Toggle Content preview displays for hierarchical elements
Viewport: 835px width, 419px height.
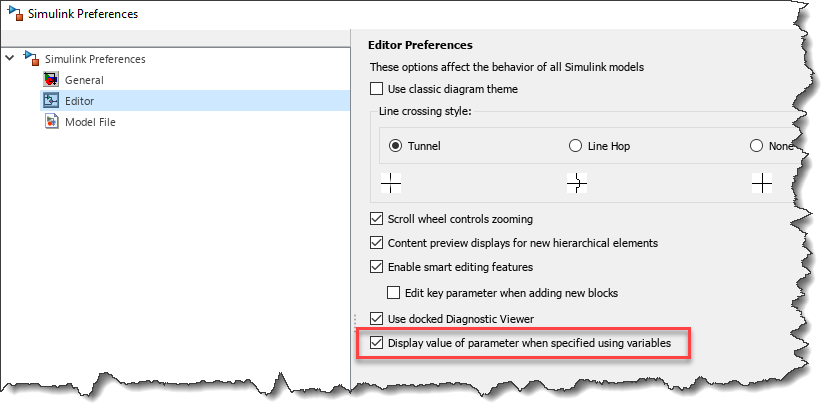pos(377,243)
